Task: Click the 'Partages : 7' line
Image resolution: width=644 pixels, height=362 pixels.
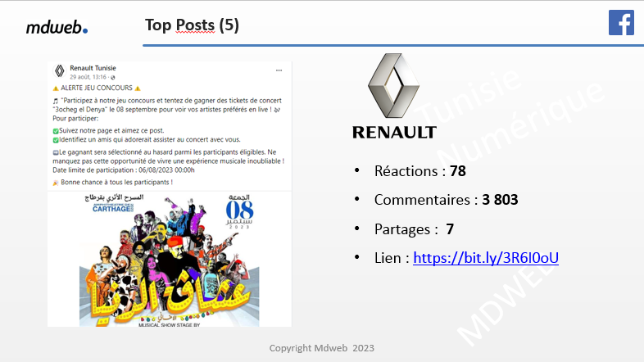Action: [x=414, y=229]
